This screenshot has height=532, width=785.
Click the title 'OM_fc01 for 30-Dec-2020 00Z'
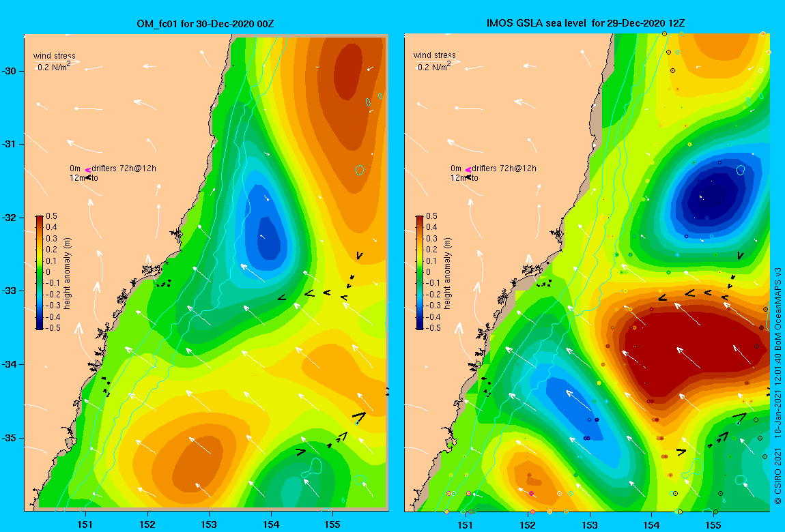[x=205, y=23]
